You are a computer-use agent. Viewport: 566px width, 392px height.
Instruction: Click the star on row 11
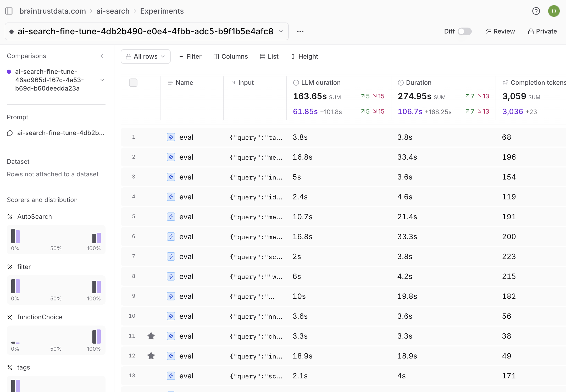151,336
